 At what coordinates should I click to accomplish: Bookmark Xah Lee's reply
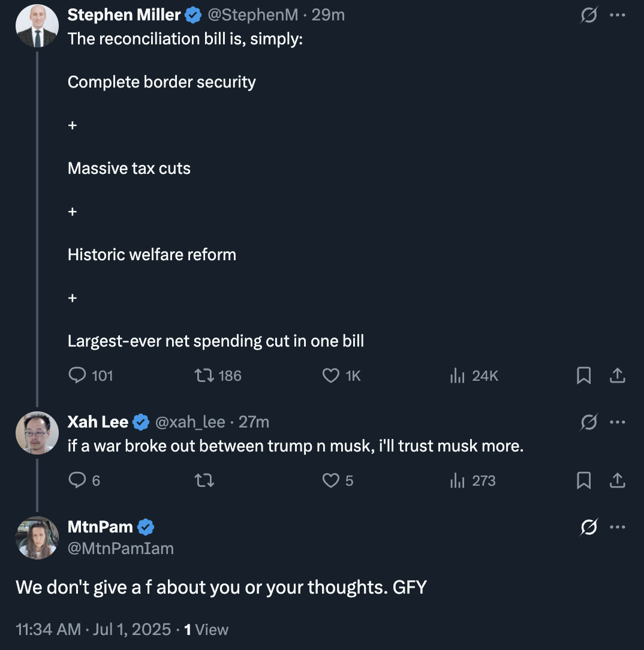click(x=583, y=480)
